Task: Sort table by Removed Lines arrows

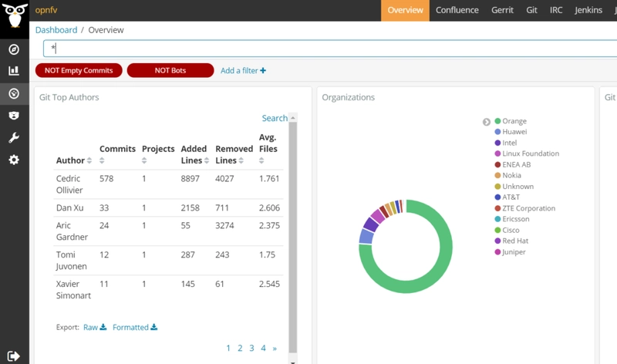Action: point(241,160)
